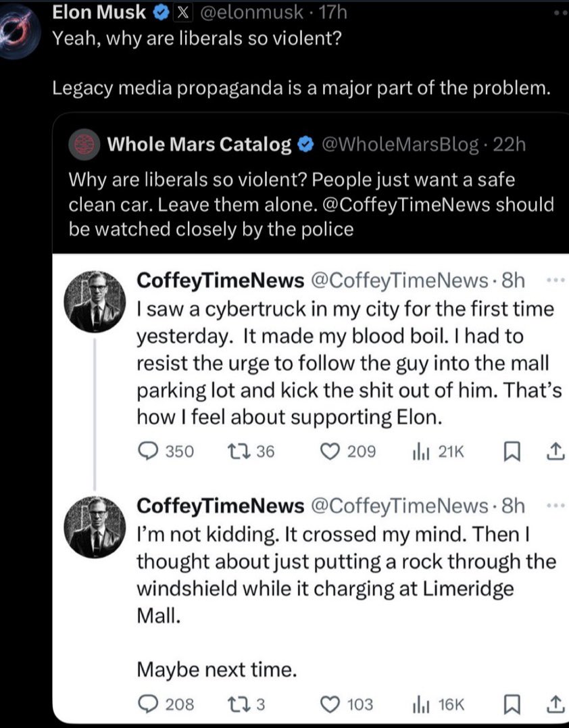569x728 pixels.
Task: Share the first CoffeyTimeNews tweet
Action: click(x=554, y=452)
